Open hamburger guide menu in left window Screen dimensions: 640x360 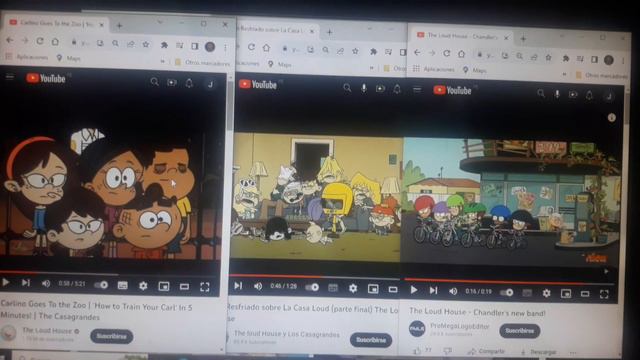[10, 77]
